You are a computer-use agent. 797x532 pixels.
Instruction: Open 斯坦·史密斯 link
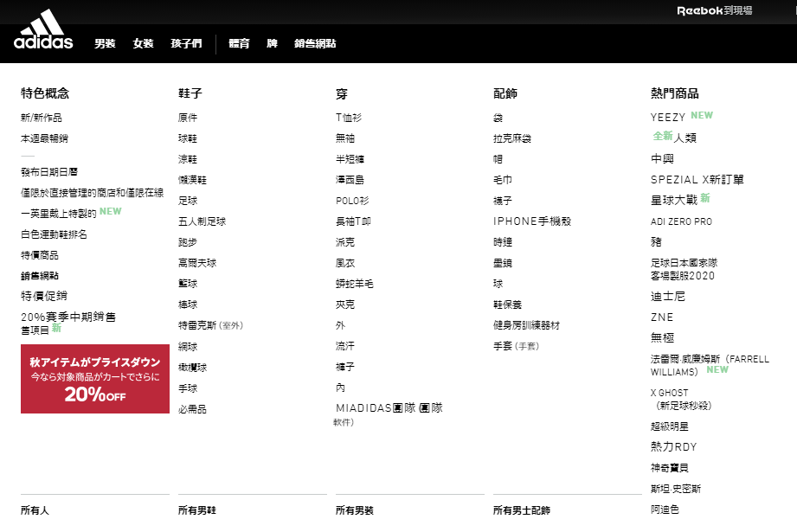point(676,489)
